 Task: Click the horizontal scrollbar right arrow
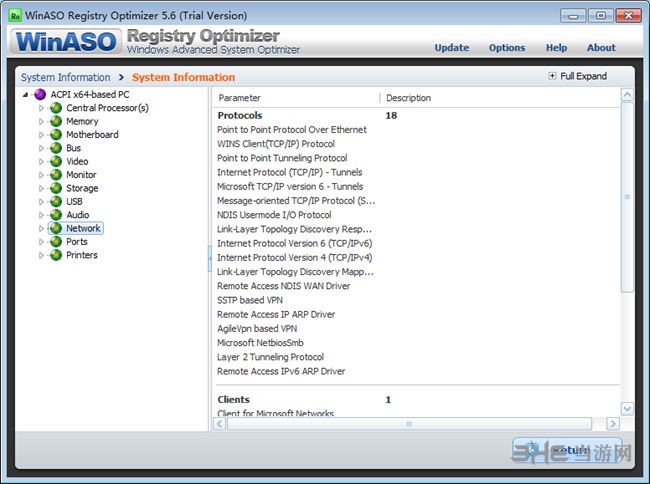(x=613, y=424)
